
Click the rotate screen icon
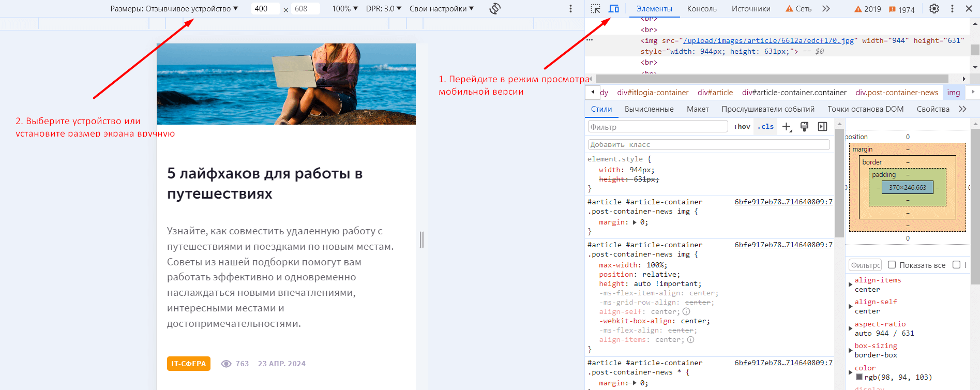coord(495,9)
